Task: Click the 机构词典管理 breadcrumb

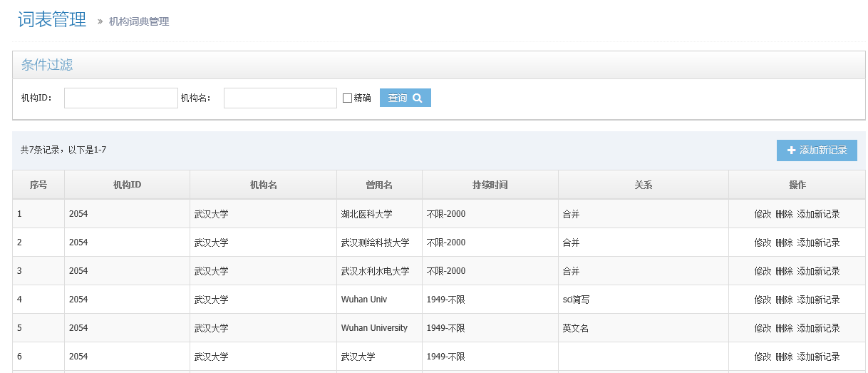Action: click(139, 21)
